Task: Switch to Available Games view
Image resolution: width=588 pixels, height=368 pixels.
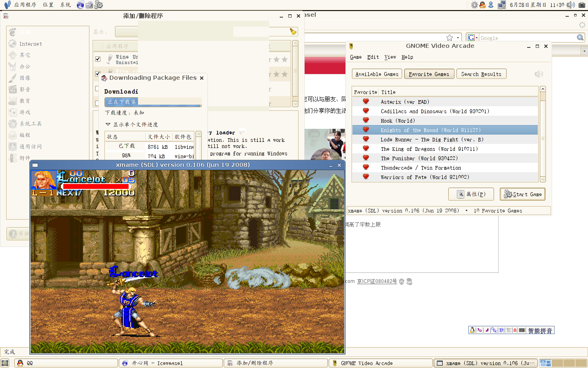Action: tap(377, 74)
